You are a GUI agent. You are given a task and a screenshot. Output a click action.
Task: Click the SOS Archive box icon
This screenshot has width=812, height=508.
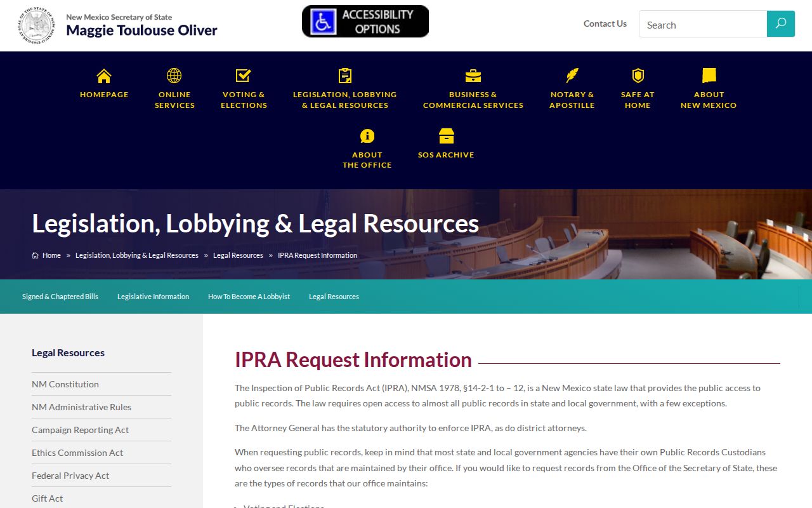[x=447, y=136]
